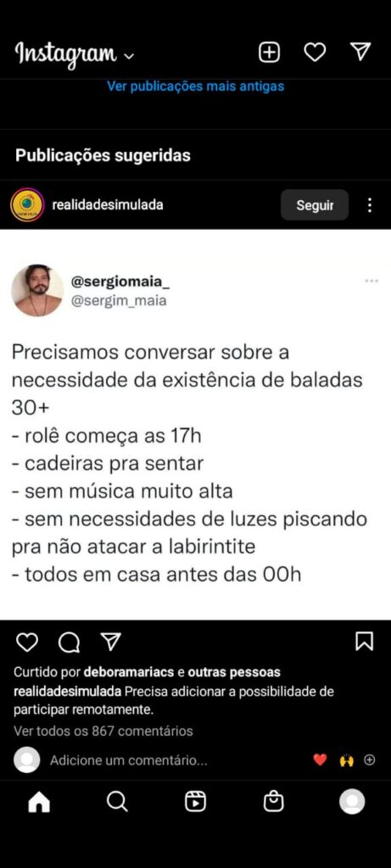Open the three-dot post options menu
The image size is (391, 868).
coord(370,205)
